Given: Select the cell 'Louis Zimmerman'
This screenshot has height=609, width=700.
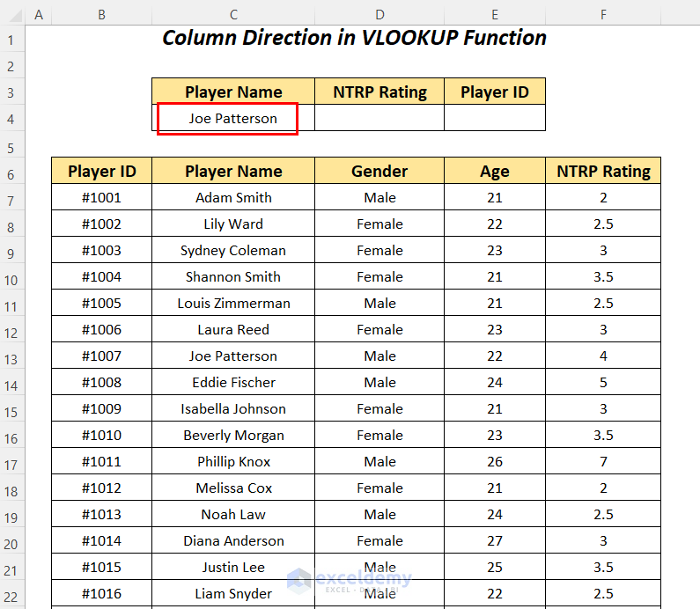Looking at the screenshot, I should [x=233, y=303].
